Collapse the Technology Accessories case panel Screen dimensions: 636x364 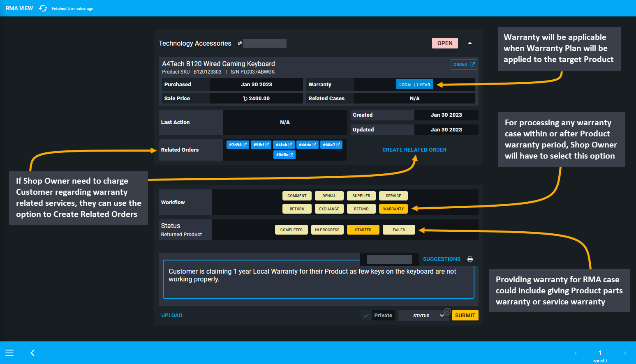(470, 43)
